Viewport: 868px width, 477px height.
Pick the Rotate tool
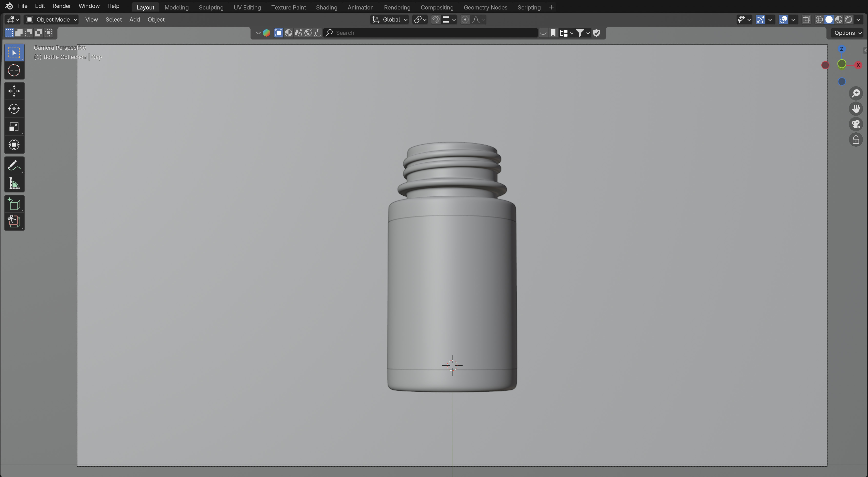click(14, 109)
